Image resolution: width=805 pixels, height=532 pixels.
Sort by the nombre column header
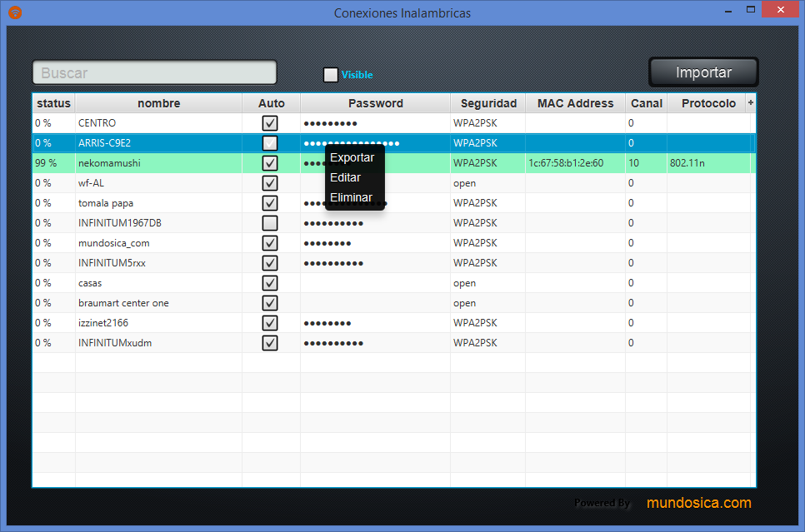pyautogui.click(x=158, y=103)
